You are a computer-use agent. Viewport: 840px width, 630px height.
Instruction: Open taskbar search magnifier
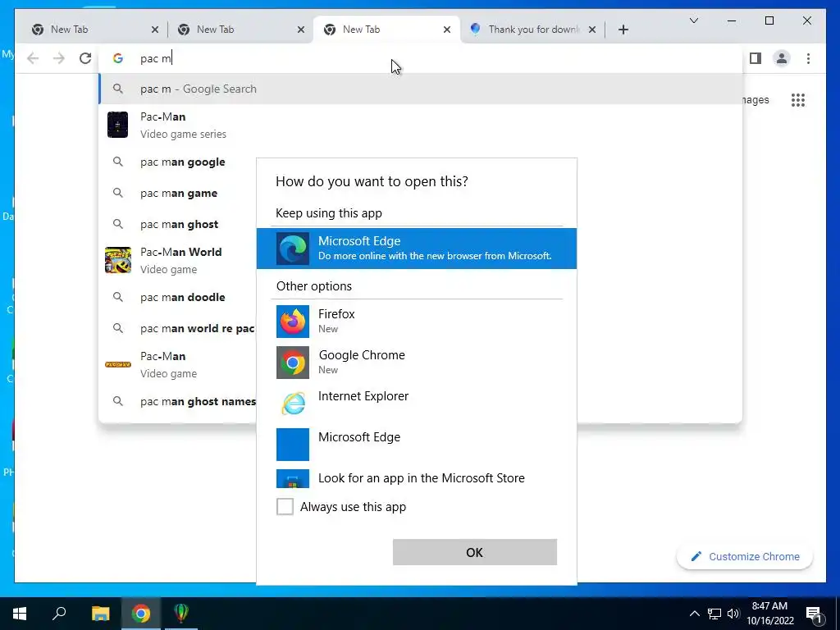point(59,614)
